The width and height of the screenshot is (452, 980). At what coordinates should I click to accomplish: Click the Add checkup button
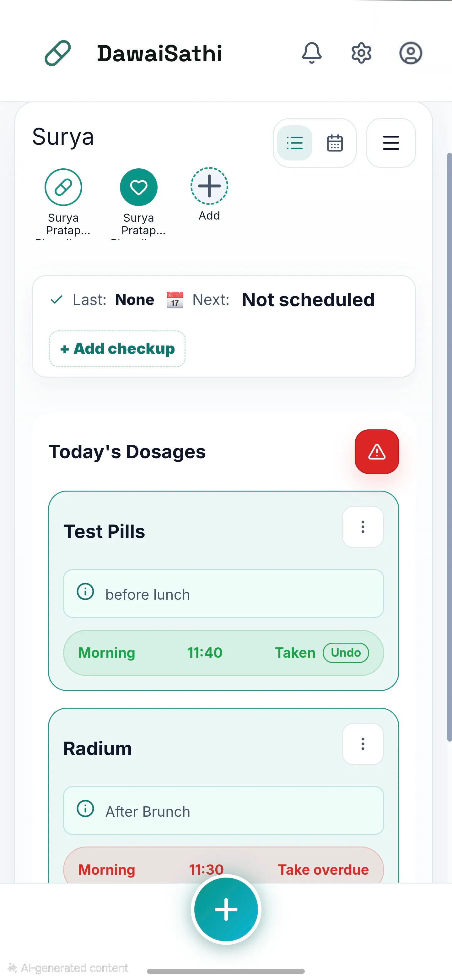click(117, 349)
